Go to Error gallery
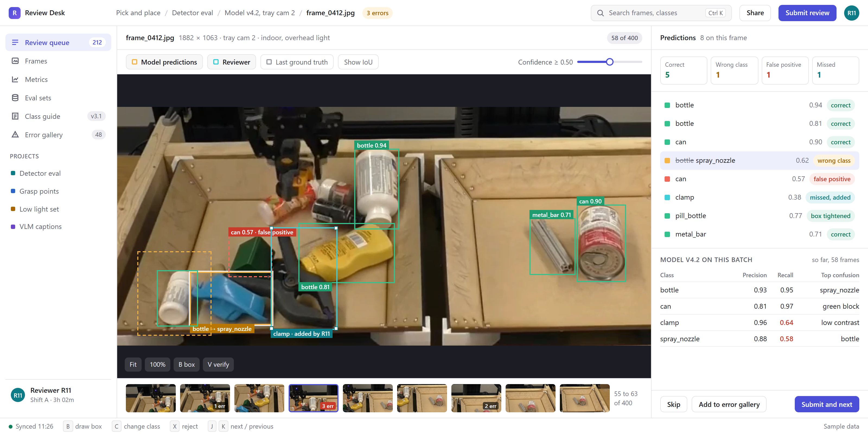868x434 pixels. (58, 135)
